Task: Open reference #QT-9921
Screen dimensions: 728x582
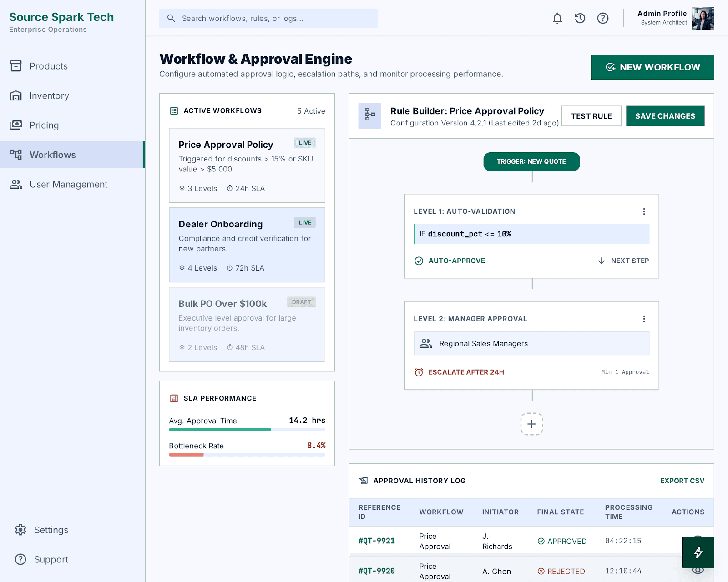Action: (x=377, y=541)
